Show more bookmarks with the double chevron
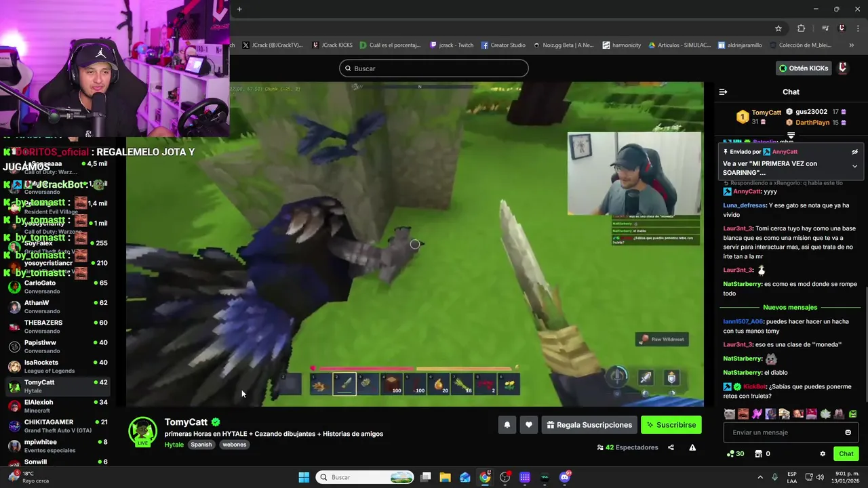 (x=852, y=45)
